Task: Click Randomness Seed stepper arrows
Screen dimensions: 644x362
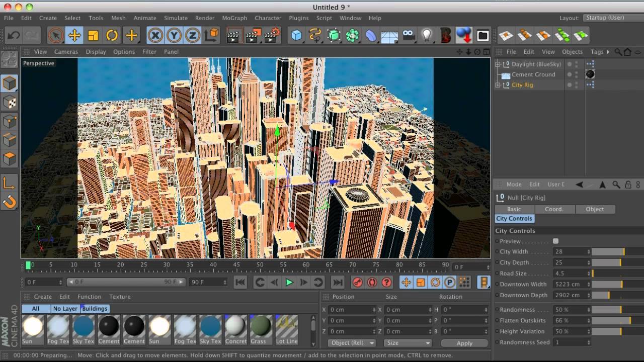Action: [x=589, y=342]
